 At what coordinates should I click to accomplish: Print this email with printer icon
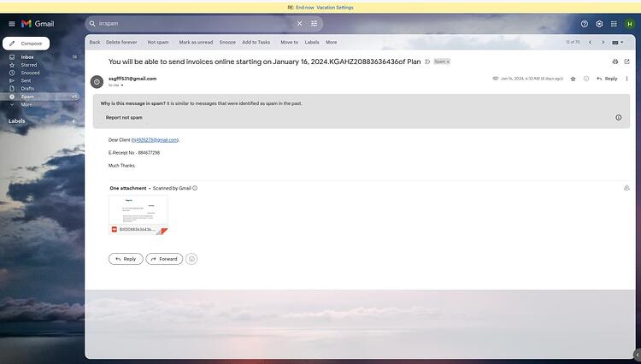pyautogui.click(x=615, y=62)
